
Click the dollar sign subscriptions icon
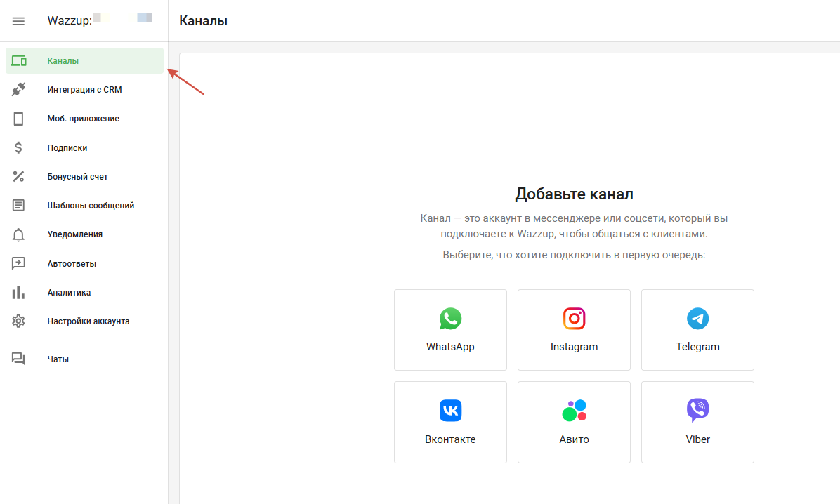[x=19, y=148]
